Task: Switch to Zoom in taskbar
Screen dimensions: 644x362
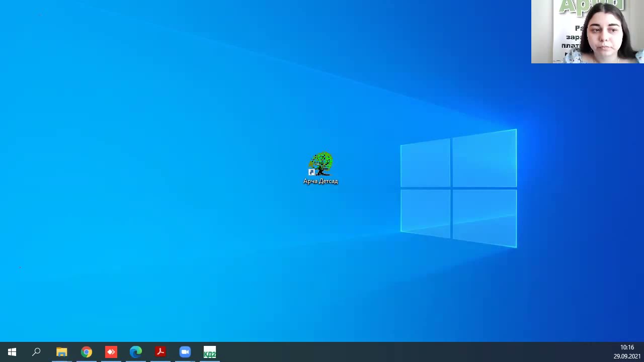Action: 185,352
